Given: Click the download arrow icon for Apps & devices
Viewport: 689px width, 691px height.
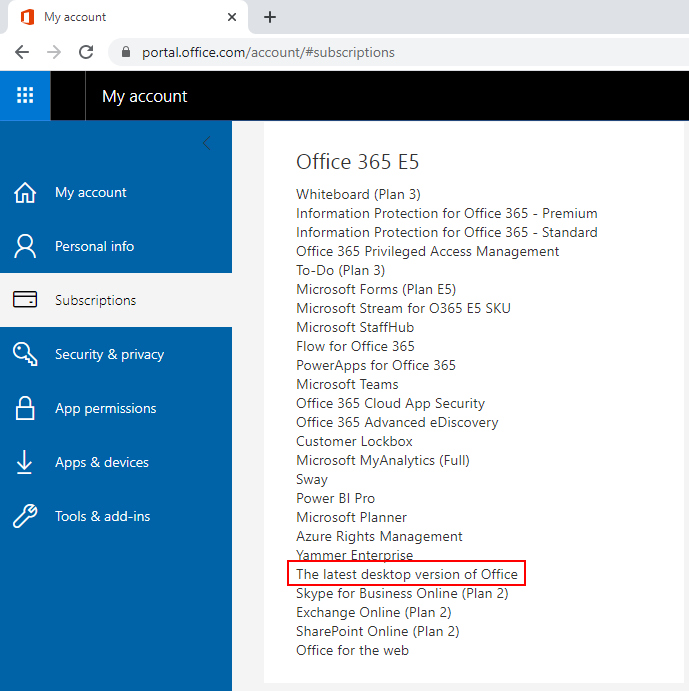Looking at the screenshot, I should [24, 462].
